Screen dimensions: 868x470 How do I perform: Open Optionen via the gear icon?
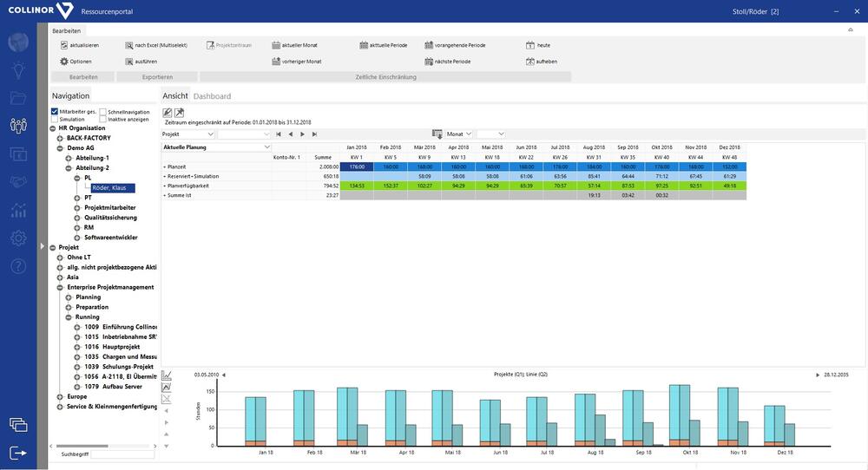pyautogui.click(x=64, y=62)
